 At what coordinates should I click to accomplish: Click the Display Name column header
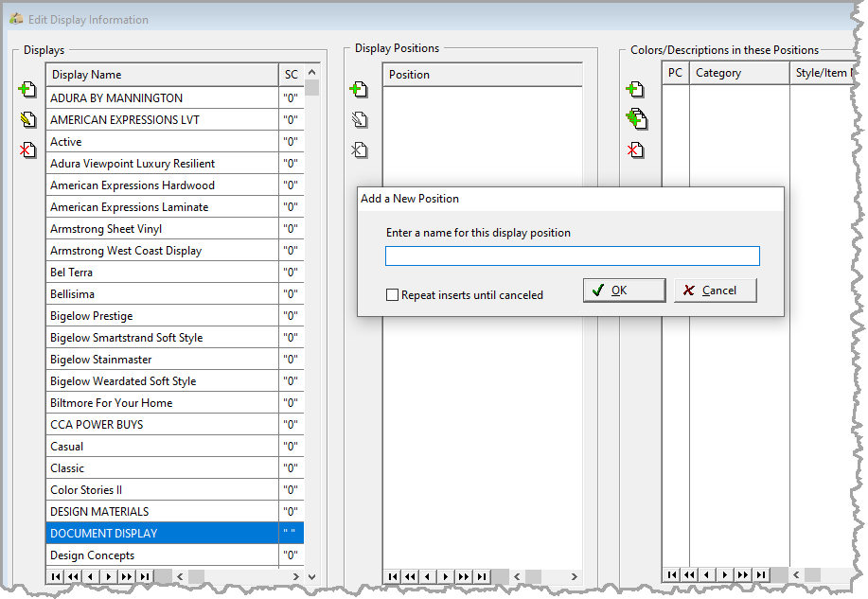(x=162, y=74)
